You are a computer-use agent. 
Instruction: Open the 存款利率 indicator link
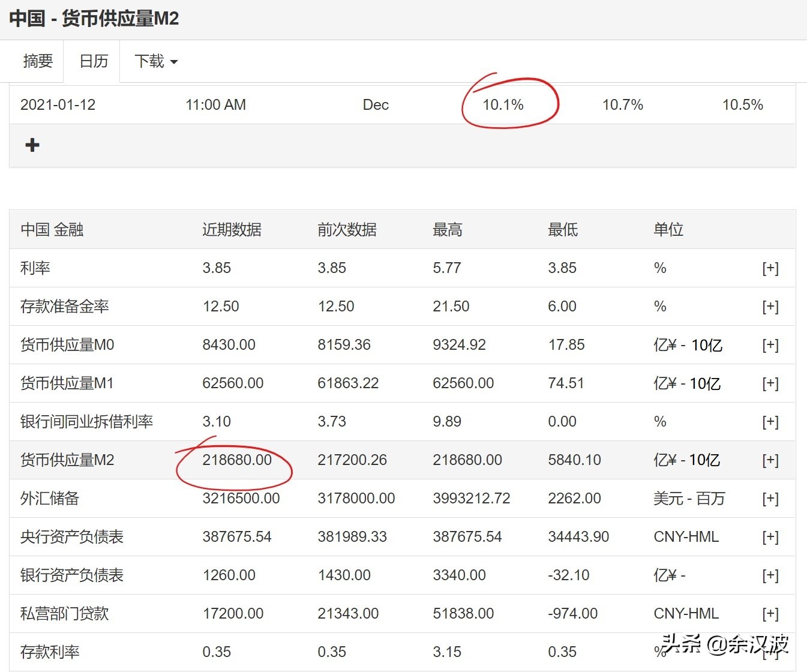click(50, 652)
